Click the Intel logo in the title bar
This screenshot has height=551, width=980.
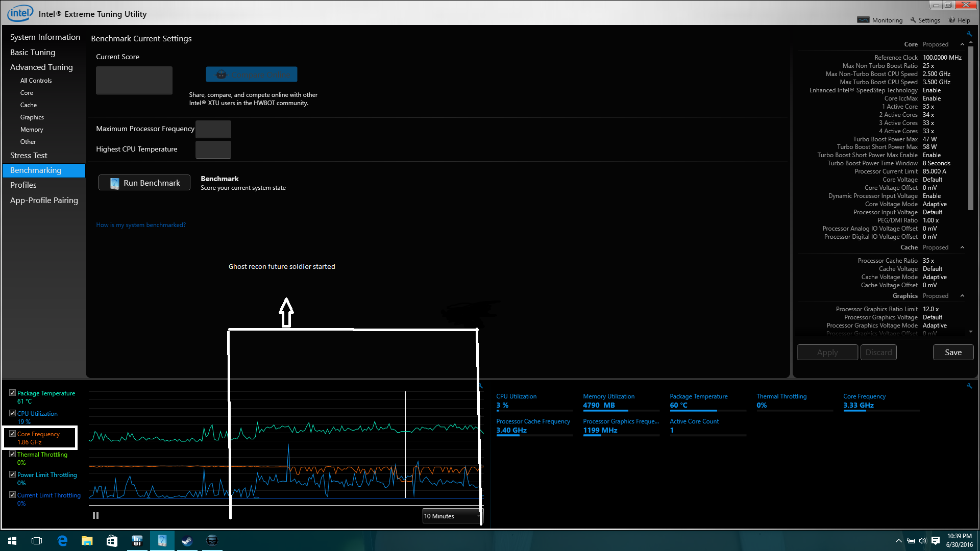point(20,13)
